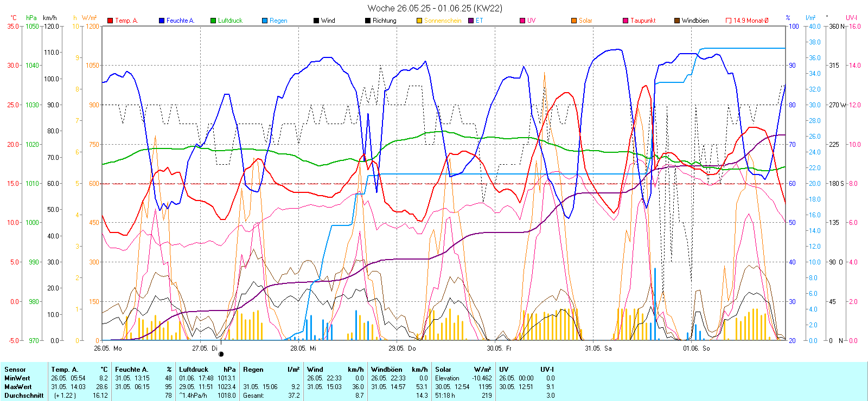This screenshot has width=868, height=401.
Task: Click the purple ET legend square
Action: pos(471,21)
